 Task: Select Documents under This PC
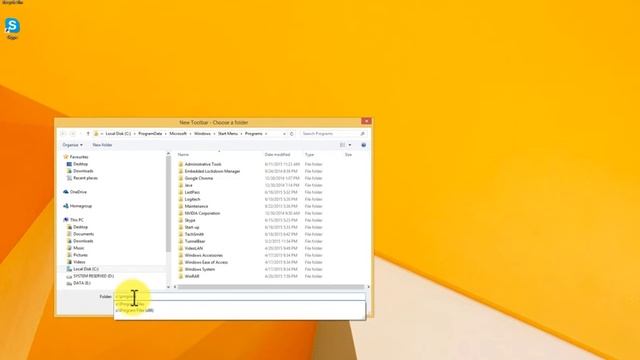(83, 234)
